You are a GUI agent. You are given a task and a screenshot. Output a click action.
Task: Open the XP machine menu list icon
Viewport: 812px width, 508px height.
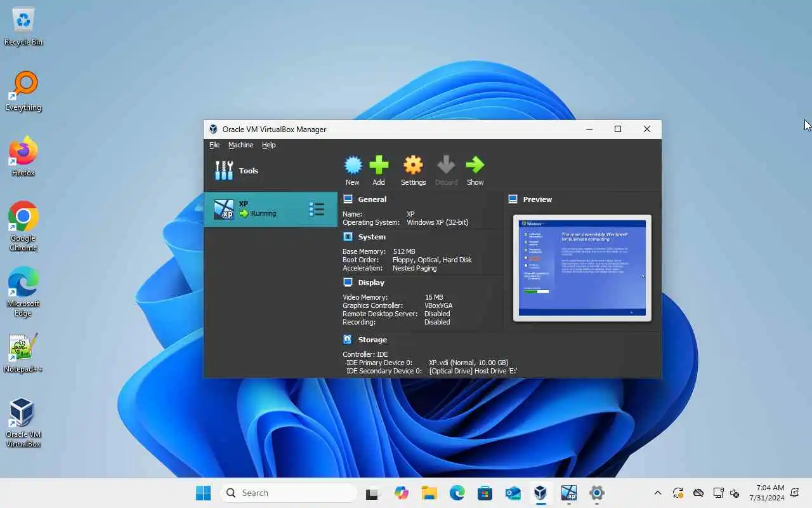pyautogui.click(x=317, y=210)
